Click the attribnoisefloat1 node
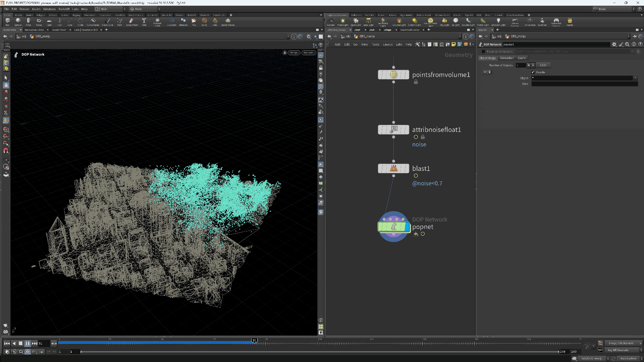 [394, 130]
